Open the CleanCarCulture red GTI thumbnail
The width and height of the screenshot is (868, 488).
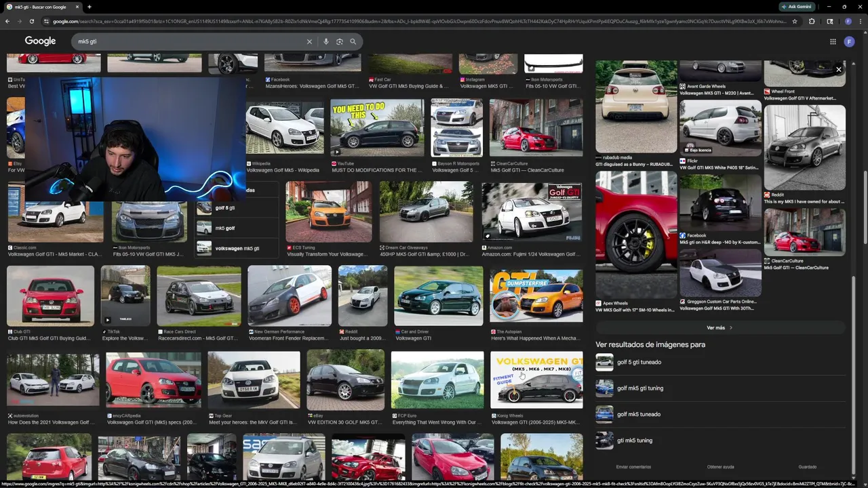536,127
